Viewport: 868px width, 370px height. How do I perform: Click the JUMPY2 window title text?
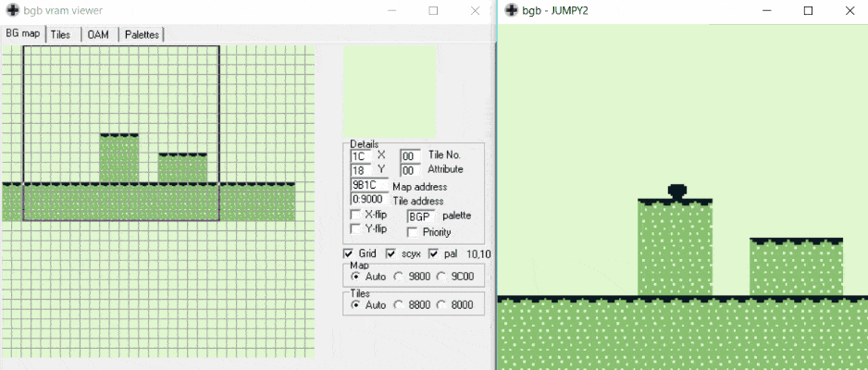point(556,10)
